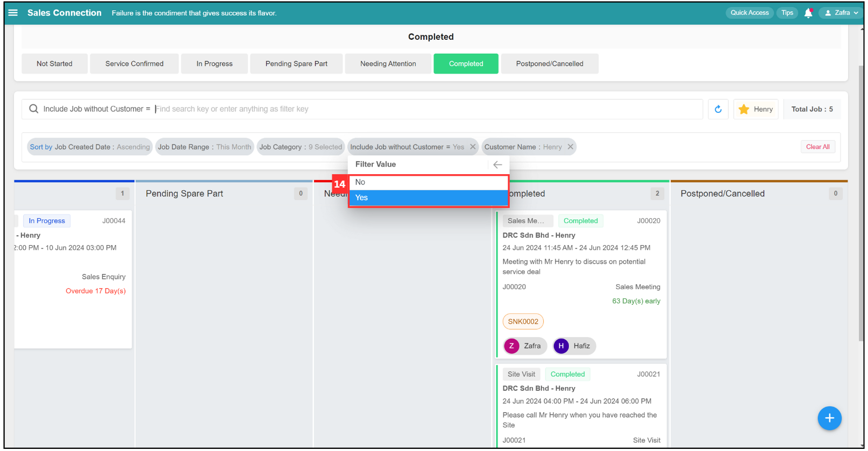Image resolution: width=868 pixels, height=451 pixels.
Task: Open the notifications bell
Action: pos(808,13)
